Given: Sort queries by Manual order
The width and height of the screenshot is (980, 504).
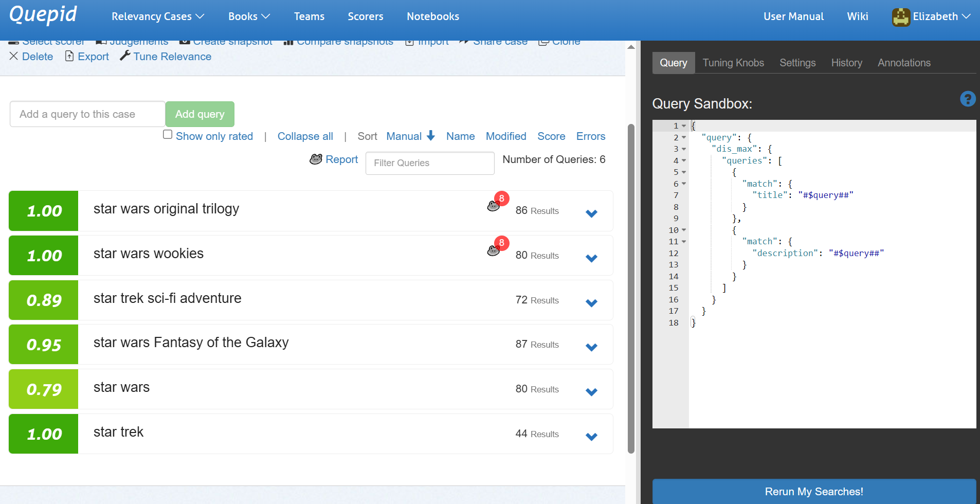Looking at the screenshot, I should [x=404, y=136].
